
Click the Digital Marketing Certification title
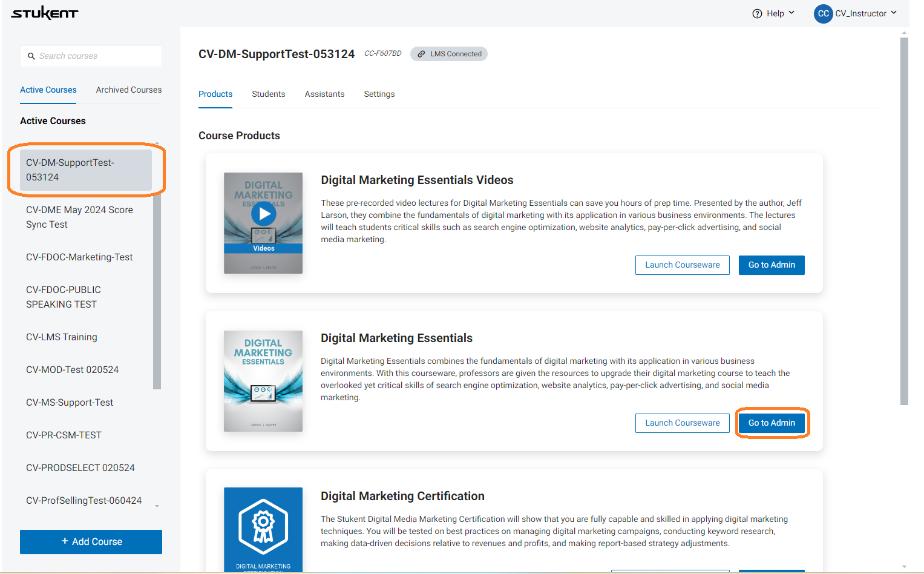tap(402, 496)
